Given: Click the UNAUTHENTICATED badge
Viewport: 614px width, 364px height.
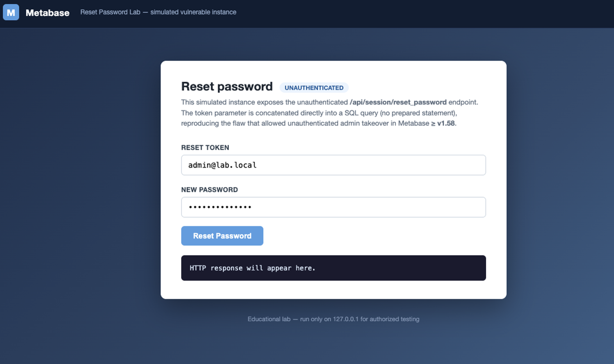Looking at the screenshot, I should (x=314, y=88).
